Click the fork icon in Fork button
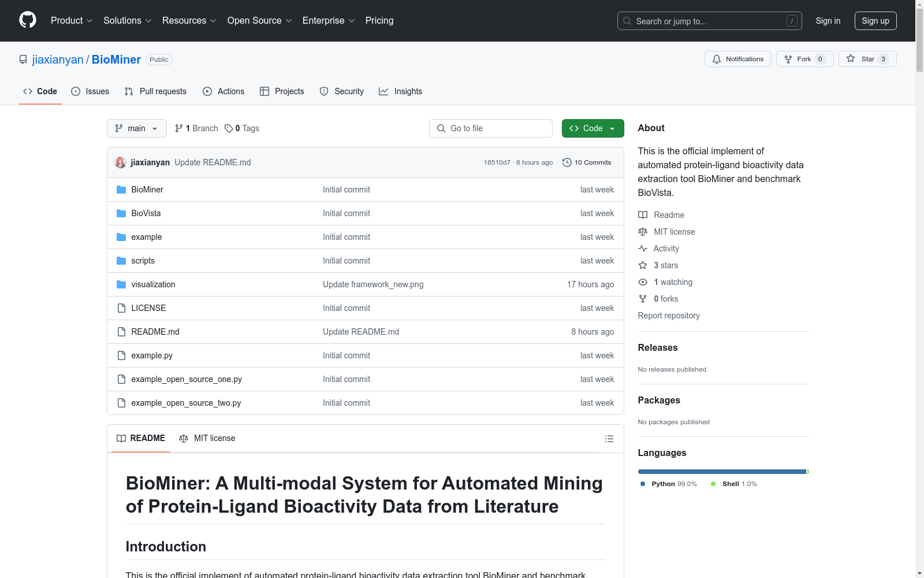The width and height of the screenshot is (924, 578). [x=788, y=59]
